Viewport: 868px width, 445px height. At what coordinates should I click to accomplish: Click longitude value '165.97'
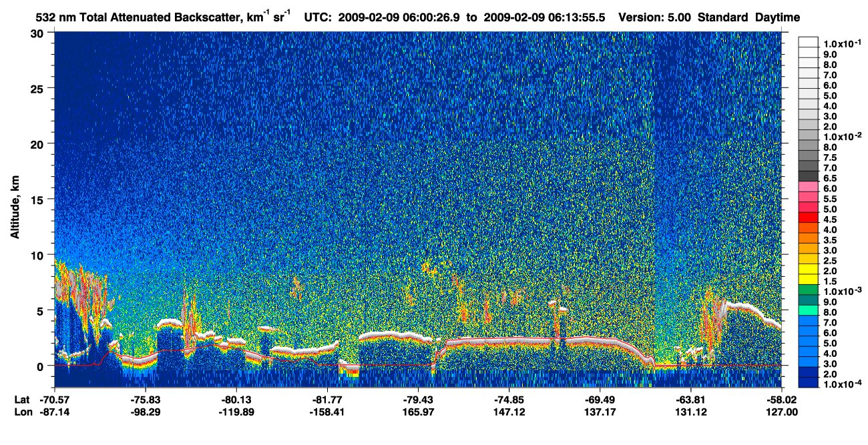(x=418, y=412)
